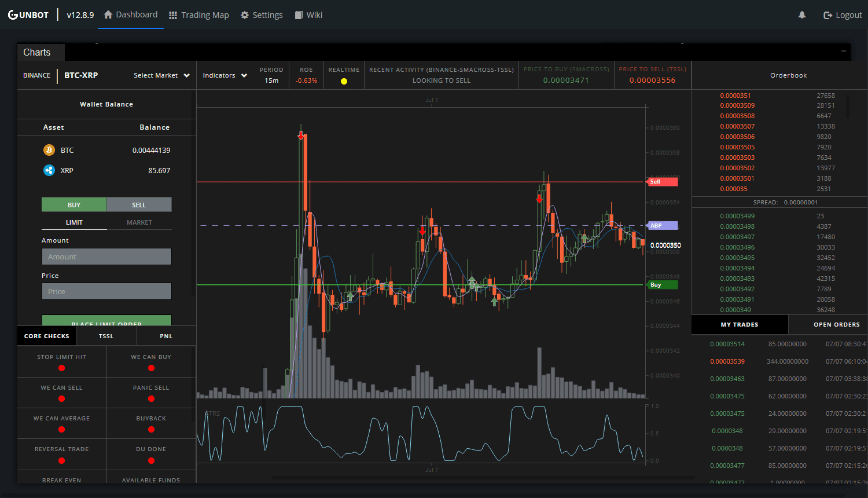Switch to SELL order mode

tap(139, 204)
